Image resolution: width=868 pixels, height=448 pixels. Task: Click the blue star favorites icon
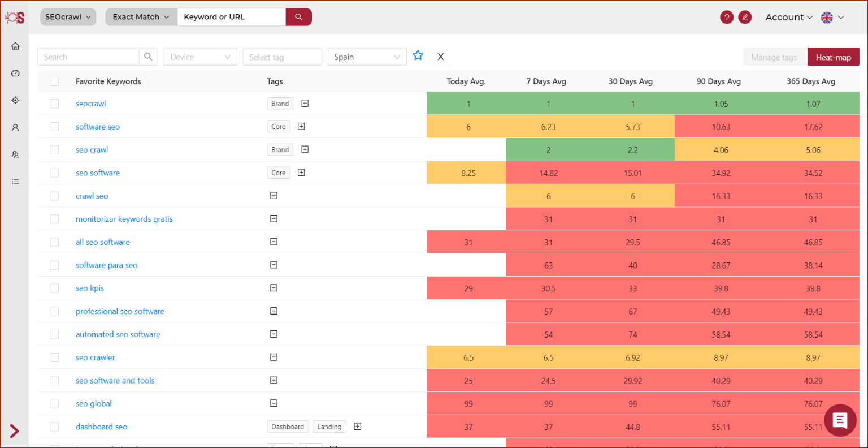pyautogui.click(x=418, y=55)
